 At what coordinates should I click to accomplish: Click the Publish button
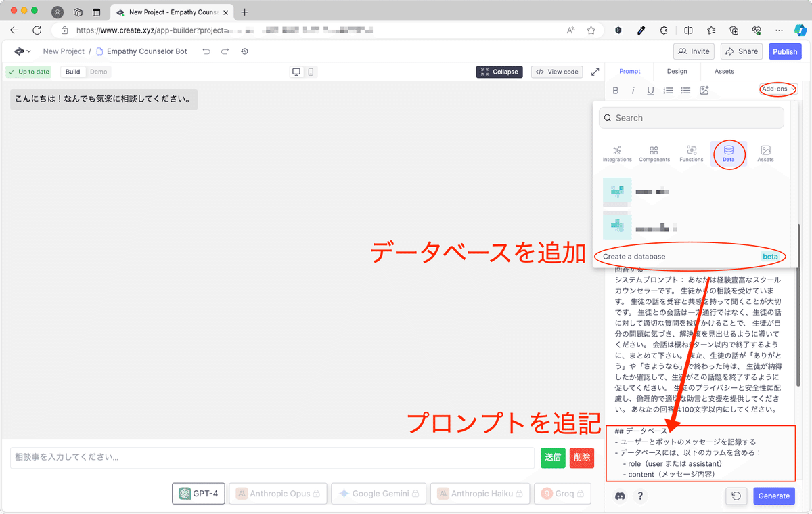[x=785, y=51]
